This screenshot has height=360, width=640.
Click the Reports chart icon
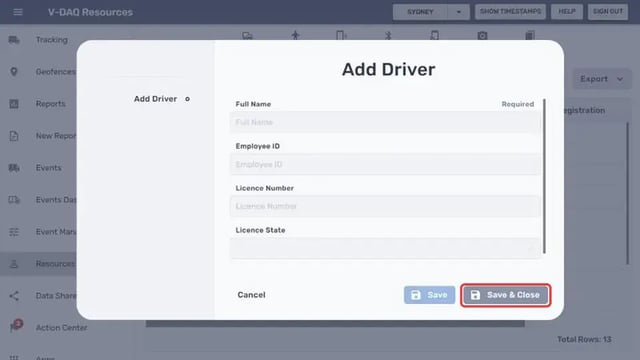(x=14, y=104)
